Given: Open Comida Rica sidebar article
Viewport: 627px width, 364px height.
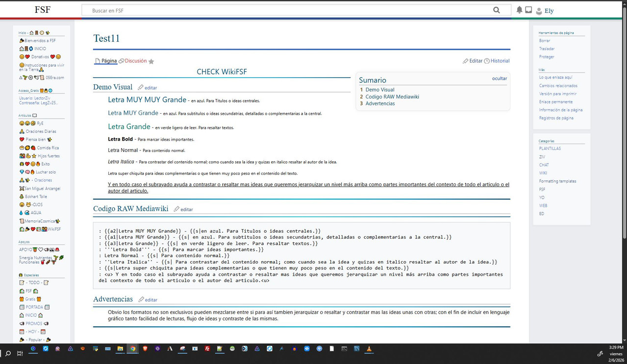Looking at the screenshot, I should [39, 148].
